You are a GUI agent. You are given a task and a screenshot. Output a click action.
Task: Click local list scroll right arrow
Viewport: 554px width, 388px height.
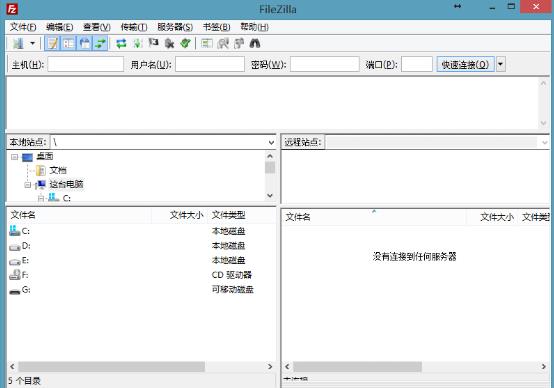(x=270, y=367)
